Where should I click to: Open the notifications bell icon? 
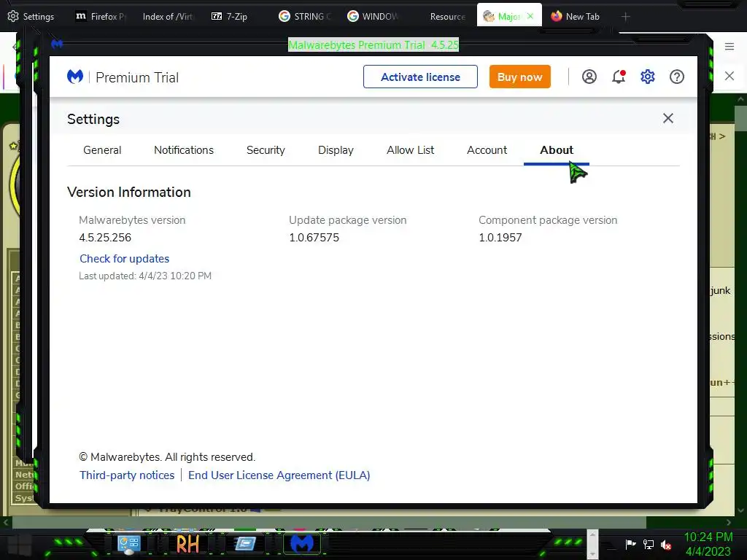619,77
